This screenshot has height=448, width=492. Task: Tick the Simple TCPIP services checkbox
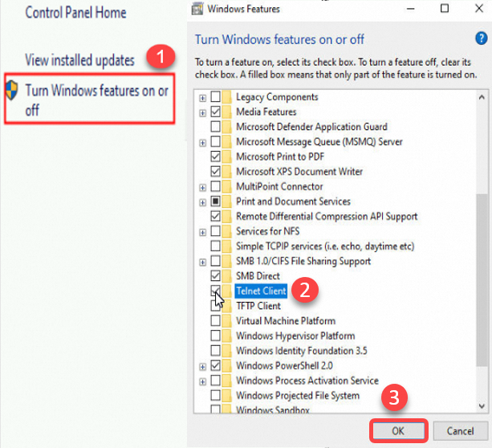[x=216, y=246]
